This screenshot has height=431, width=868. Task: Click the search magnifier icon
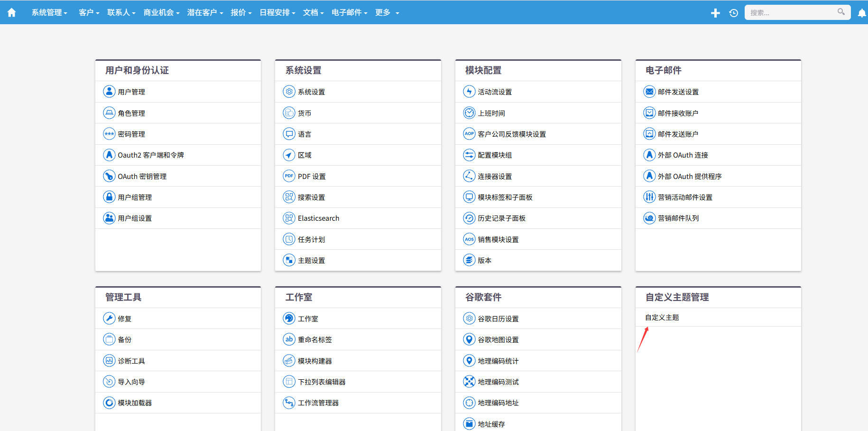point(841,12)
